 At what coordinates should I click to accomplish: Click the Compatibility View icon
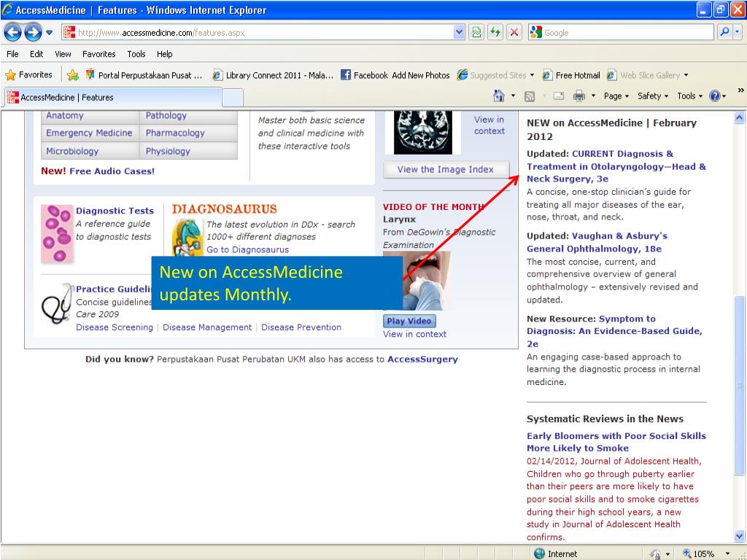476,32
